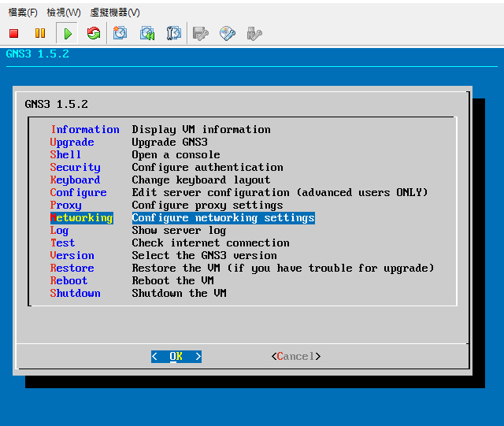
Task: Select the Test entry
Action: point(63,243)
